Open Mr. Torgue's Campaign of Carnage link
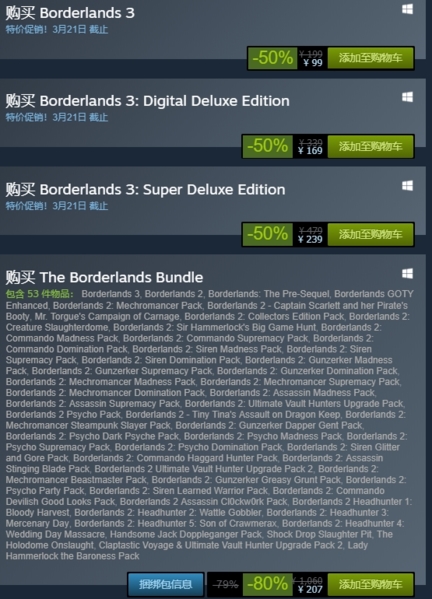This screenshot has height=599, width=432. click(x=107, y=317)
